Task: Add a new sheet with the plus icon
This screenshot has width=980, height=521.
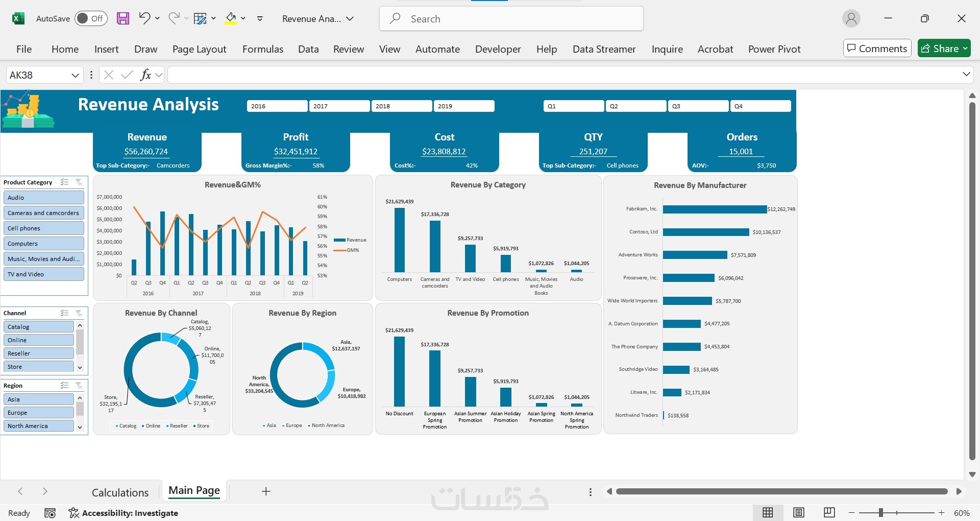Action: (266, 491)
